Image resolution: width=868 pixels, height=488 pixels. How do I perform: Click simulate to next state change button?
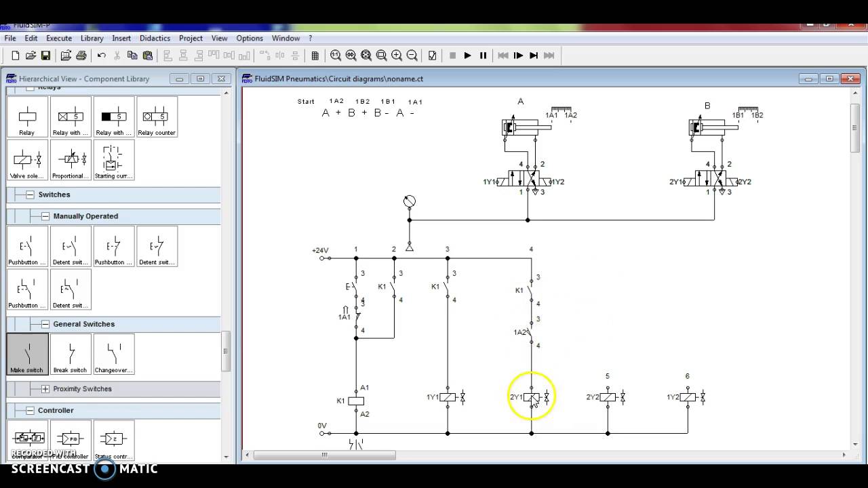coord(534,56)
